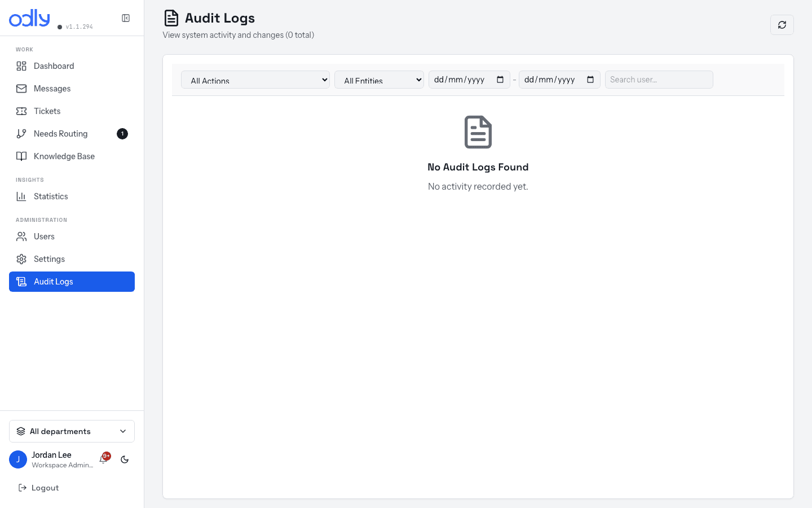The width and height of the screenshot is (812, 508).
Task: Click the Users people icon
Action: tap(21, 237)
